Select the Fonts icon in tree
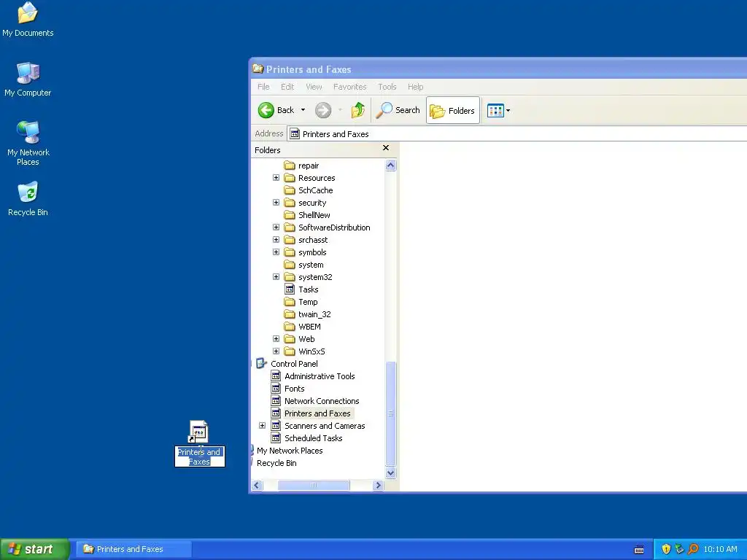This screenshot has height=560, width=747. coord(276,388)
